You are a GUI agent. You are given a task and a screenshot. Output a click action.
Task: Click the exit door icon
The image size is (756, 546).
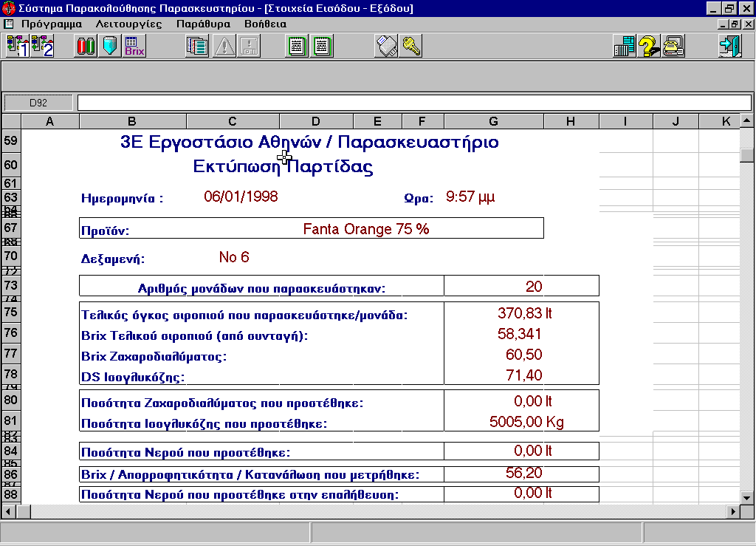tap(729, 47)
